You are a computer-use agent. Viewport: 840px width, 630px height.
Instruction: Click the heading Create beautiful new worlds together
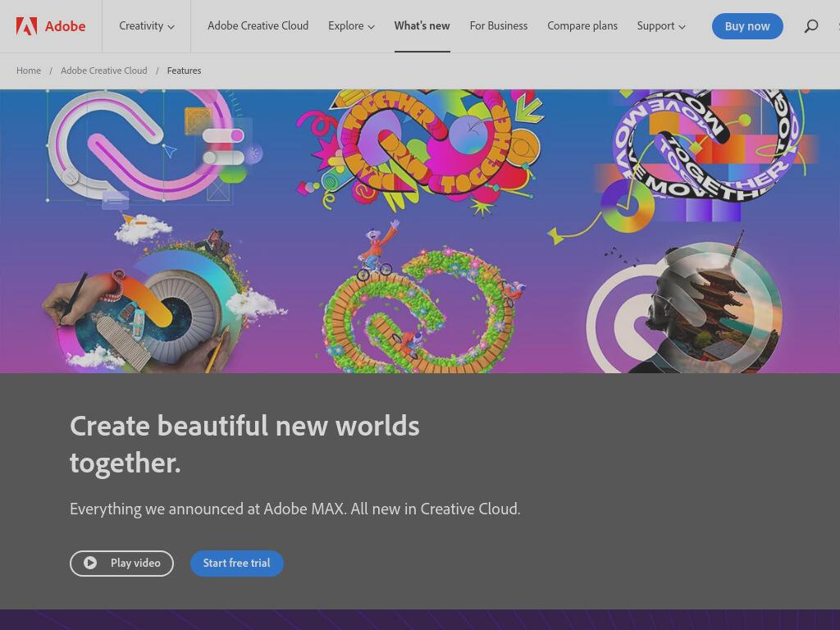(x=244, y=444)
